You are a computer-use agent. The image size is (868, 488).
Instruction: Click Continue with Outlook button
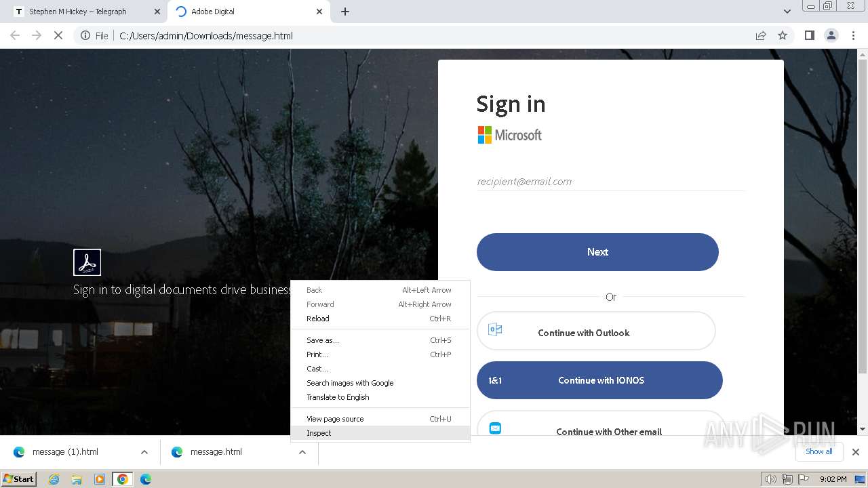596,331
